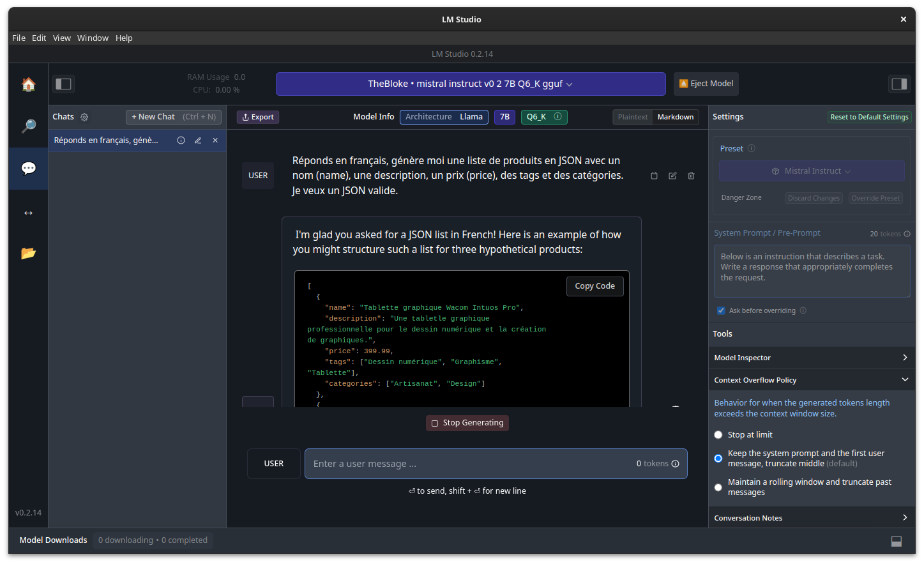Click the RAM Usage 0.0 readout
The width and height of the screenshot is (924, 564).
tap(216, 77)
